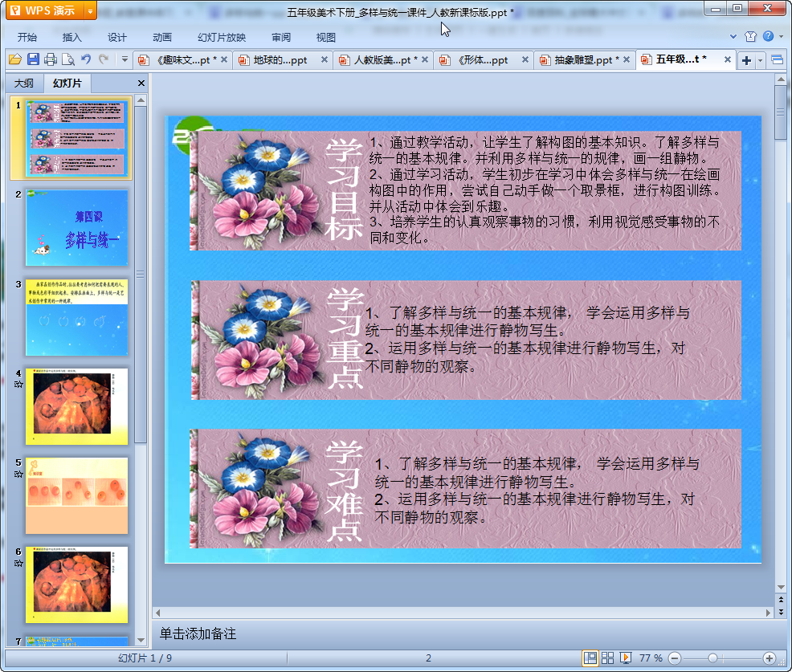Open the 开始 ribbon tab

coord(27,38)
